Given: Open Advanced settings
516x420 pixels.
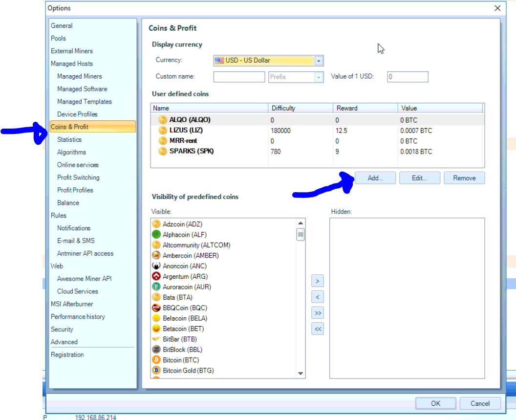Looking at the screenshot, I should click(64, 342).
